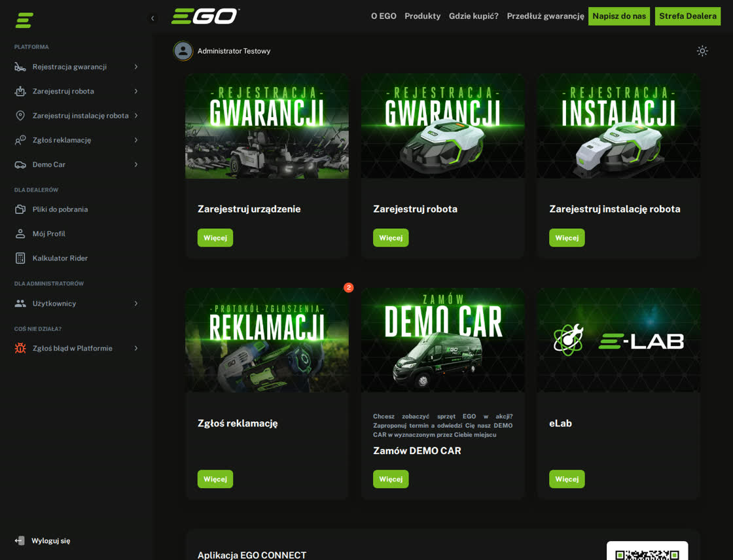Screen dimensions: 733x560
Task: Click the Zgłoś reklamację card title
Action: (238, 423)
